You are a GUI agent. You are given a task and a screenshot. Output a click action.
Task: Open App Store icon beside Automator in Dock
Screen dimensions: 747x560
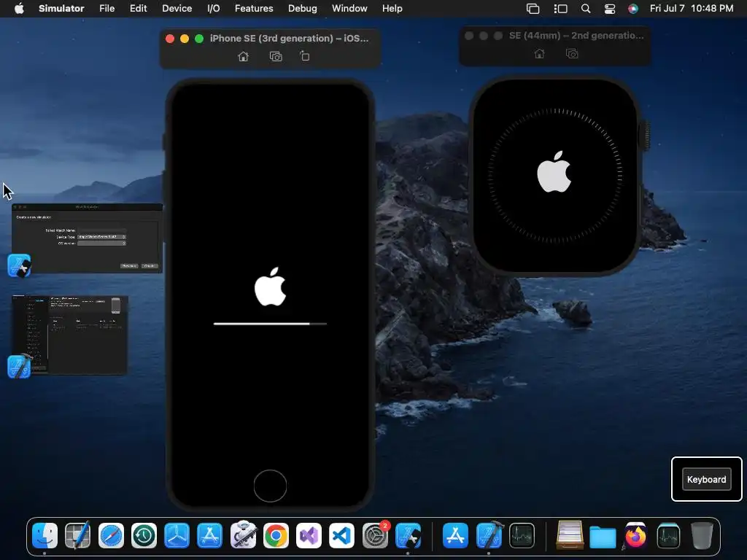point(209,535)
